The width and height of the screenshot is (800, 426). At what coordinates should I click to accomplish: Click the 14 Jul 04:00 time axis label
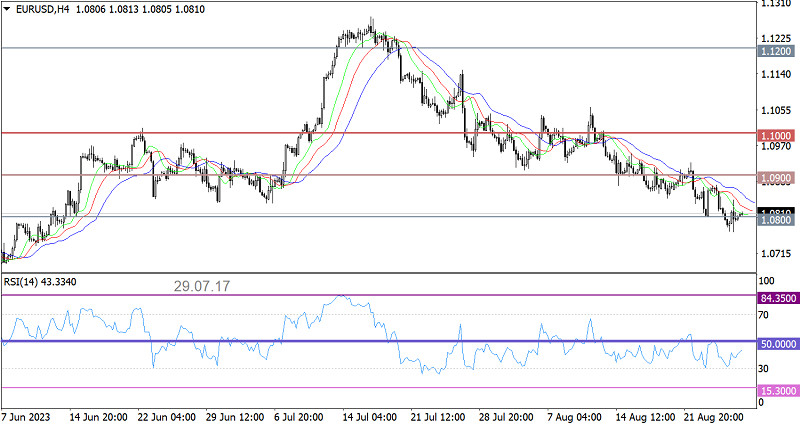click(x=368, y=417)
